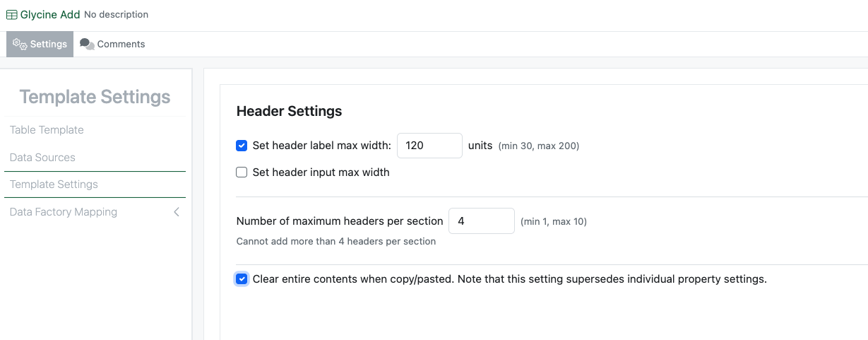The width and height of the screenshot is (868, 340).
Task: Click the Glycine Add title
Action: pyautogui.click(x=50, y=15)
